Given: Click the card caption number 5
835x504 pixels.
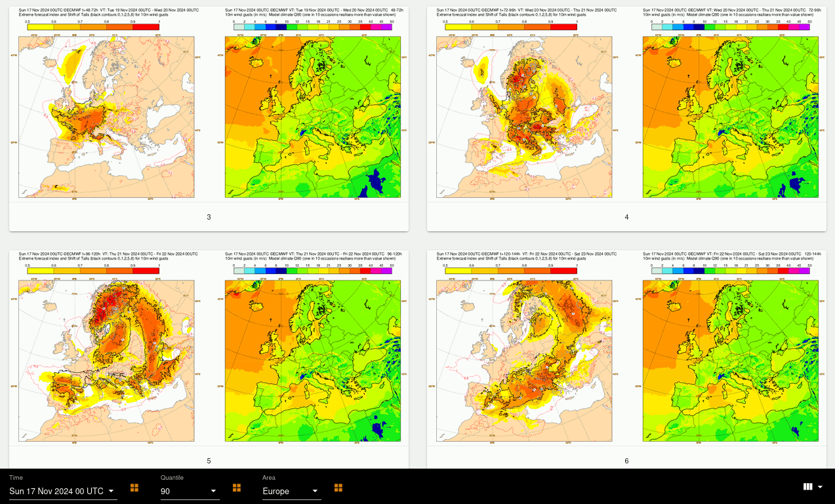Looking at the screenshot, I should (209, 461).
